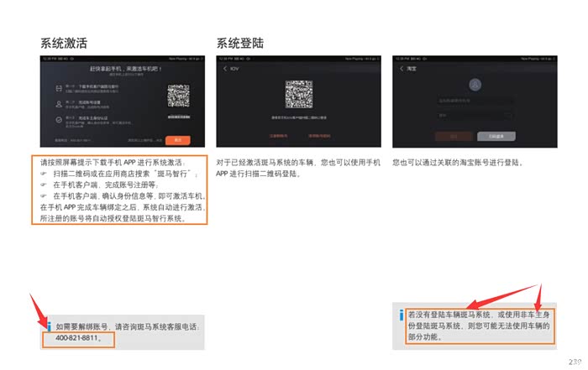Click the text 您也可以通过关联的淘宝账号进行登陆
Image resolution: width=588 pixels, height=370 pixels.
tap(457, 163)
